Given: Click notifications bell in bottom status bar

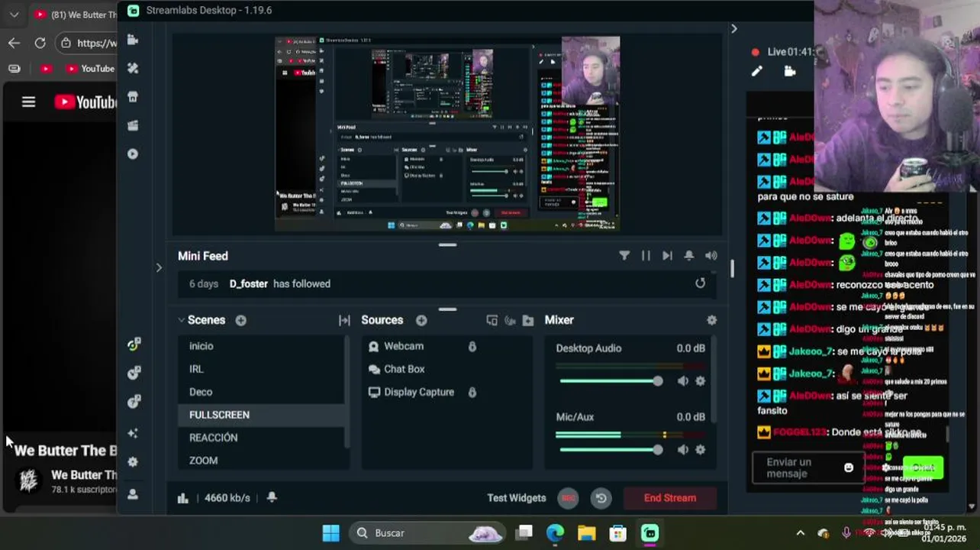Looking at the screenshot, I should click(272, 497).
